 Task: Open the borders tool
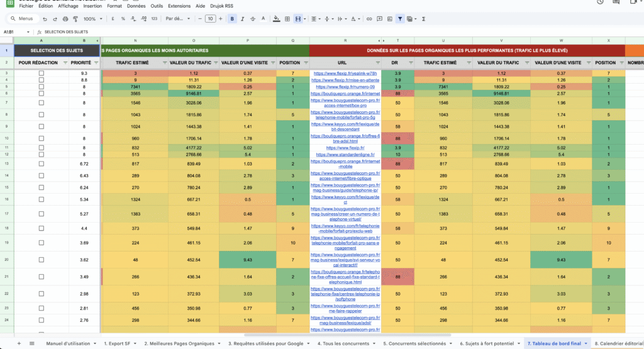coord(287,19)
